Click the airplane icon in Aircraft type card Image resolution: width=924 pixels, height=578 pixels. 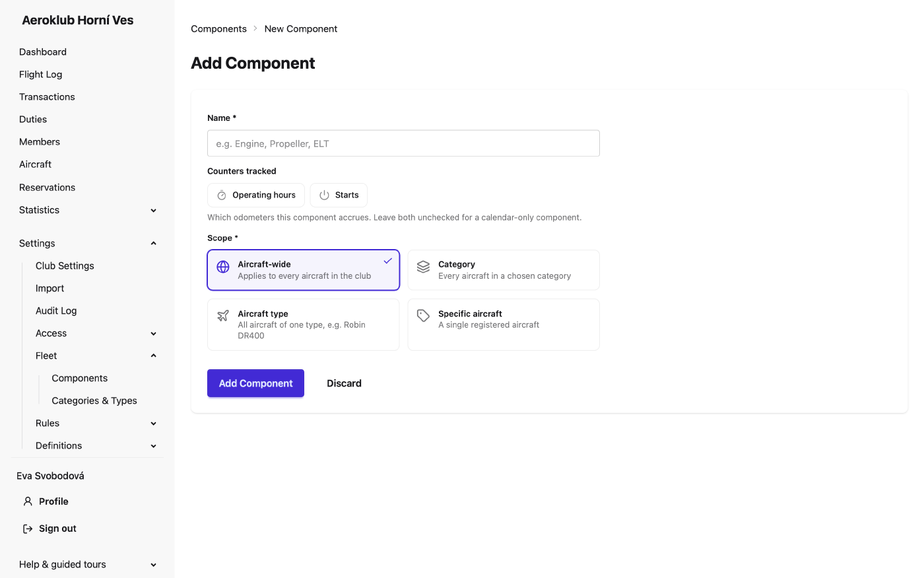click(x=223, y=316)
